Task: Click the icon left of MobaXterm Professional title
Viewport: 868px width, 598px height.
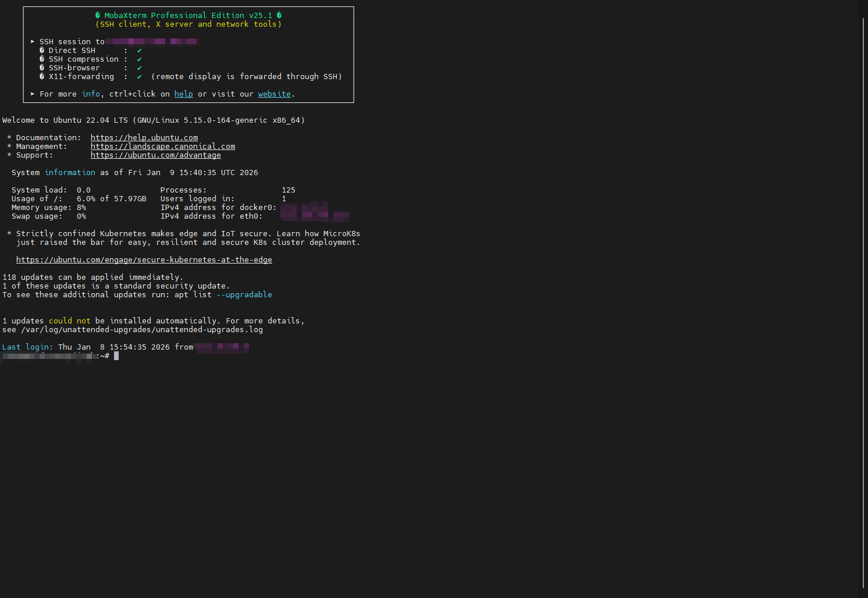Action: (97, 15)
